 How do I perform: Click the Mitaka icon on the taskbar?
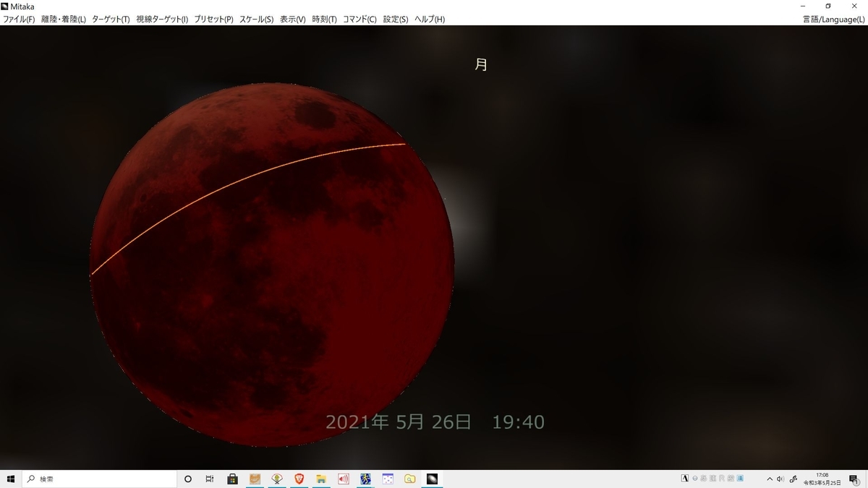point(432,478)
